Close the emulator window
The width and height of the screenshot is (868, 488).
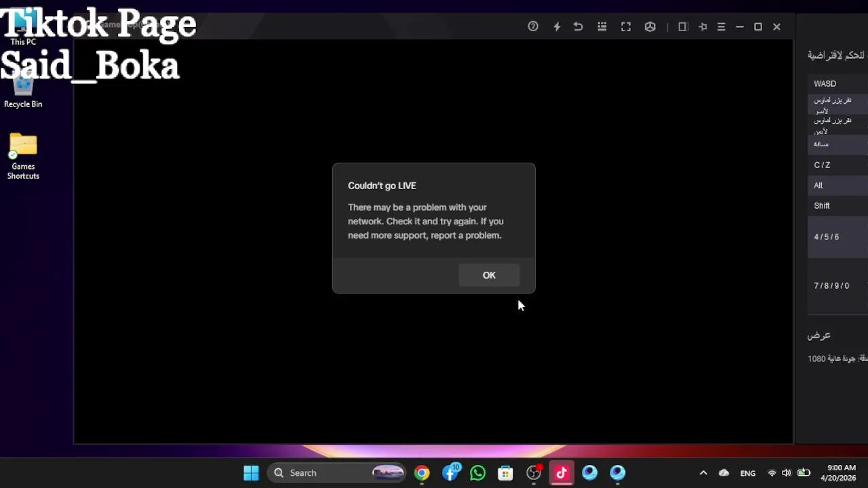pyautogui.click(x=776, y=26)
